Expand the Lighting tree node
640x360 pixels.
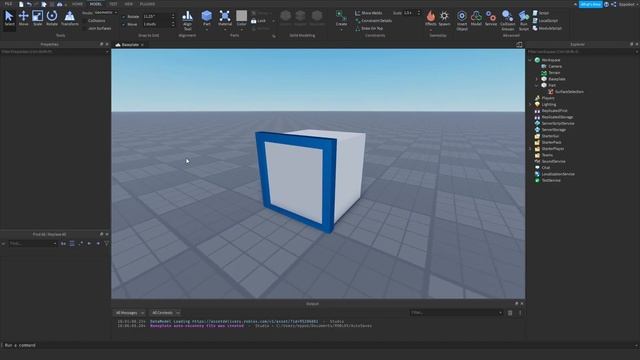(531, 104)
